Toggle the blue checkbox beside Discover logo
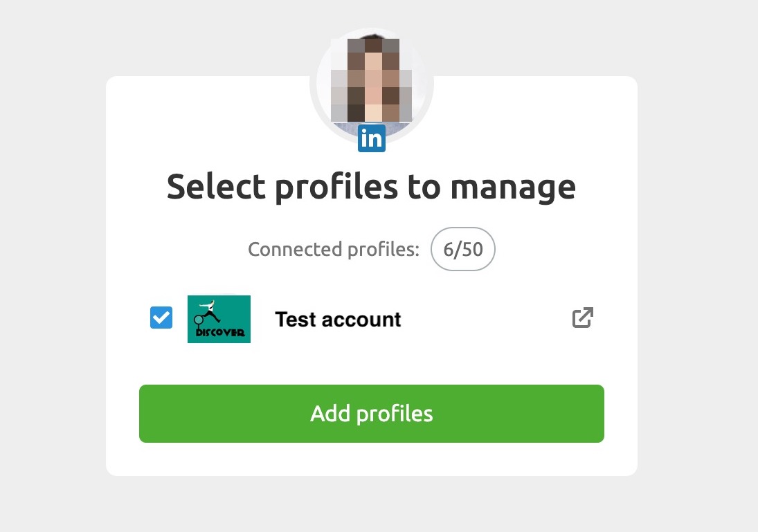This screenshot has width=758, height=532. click(x=161, y=318)
